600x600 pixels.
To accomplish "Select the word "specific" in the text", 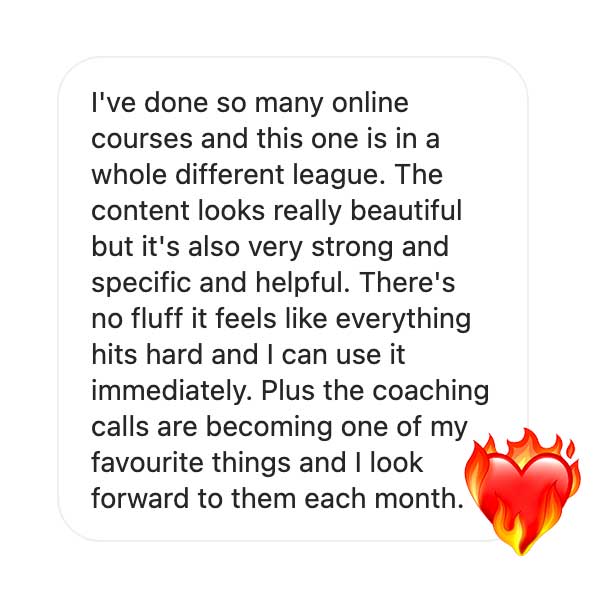I will [x=141, y=284].
